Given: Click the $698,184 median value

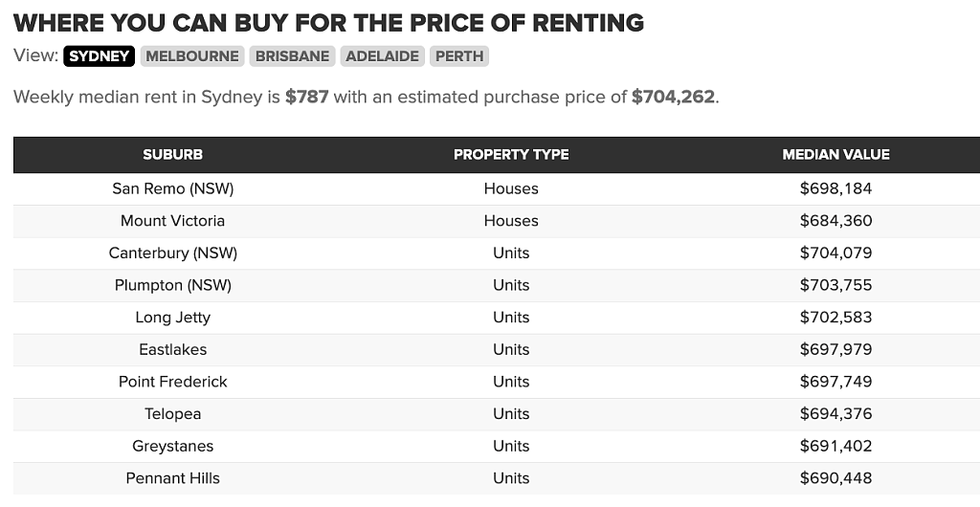Looking at the screenshot, I should [835, 188].
